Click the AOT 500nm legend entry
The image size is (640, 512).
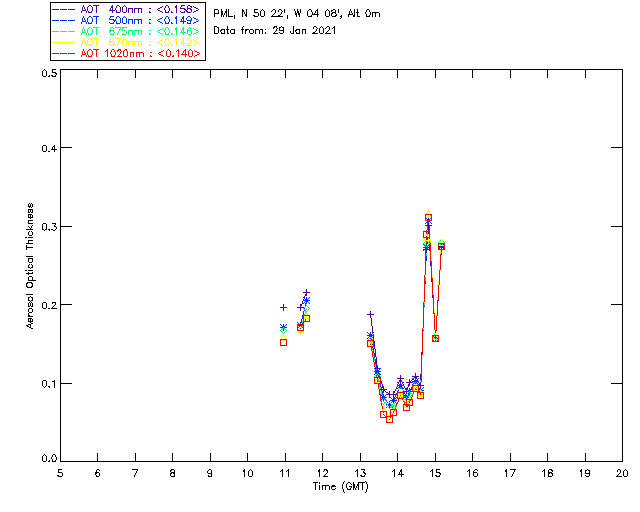tap(126, 20)
